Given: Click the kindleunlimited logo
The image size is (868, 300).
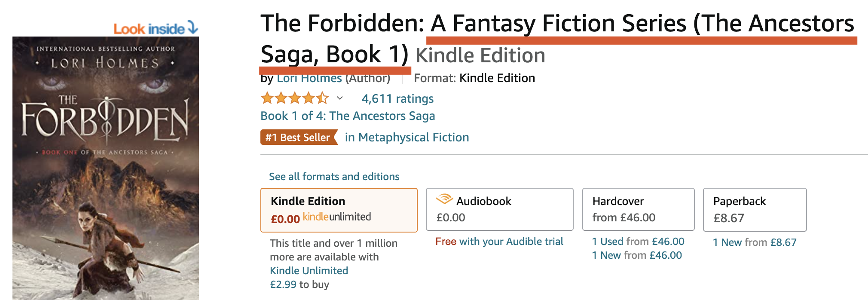Looking at the screenshot, I should (x=337, y=217).
